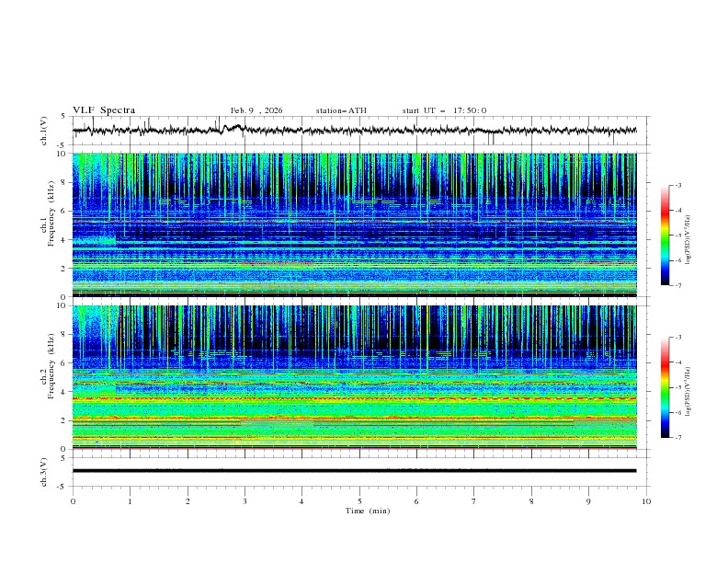Viewport: 728px width, 563px height.
Task: Click the ch.2 spectrogram color scale bar
Action: point(665,387)
